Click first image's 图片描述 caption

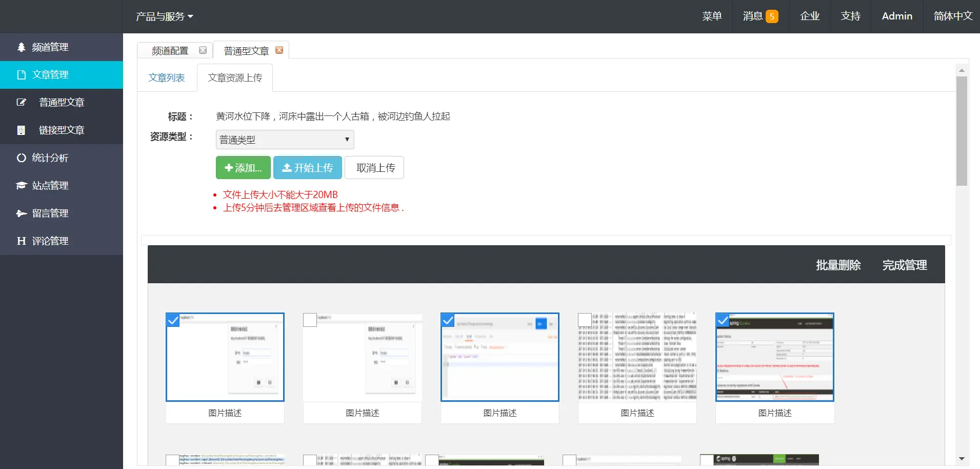pyautogui.click(x=225, y=413)
